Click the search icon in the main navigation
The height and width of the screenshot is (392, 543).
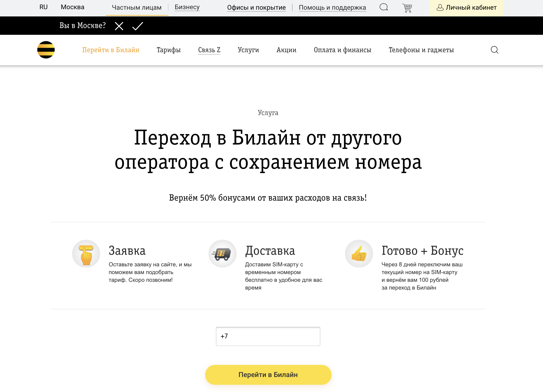pyautogui.click(x=495, y=50)
